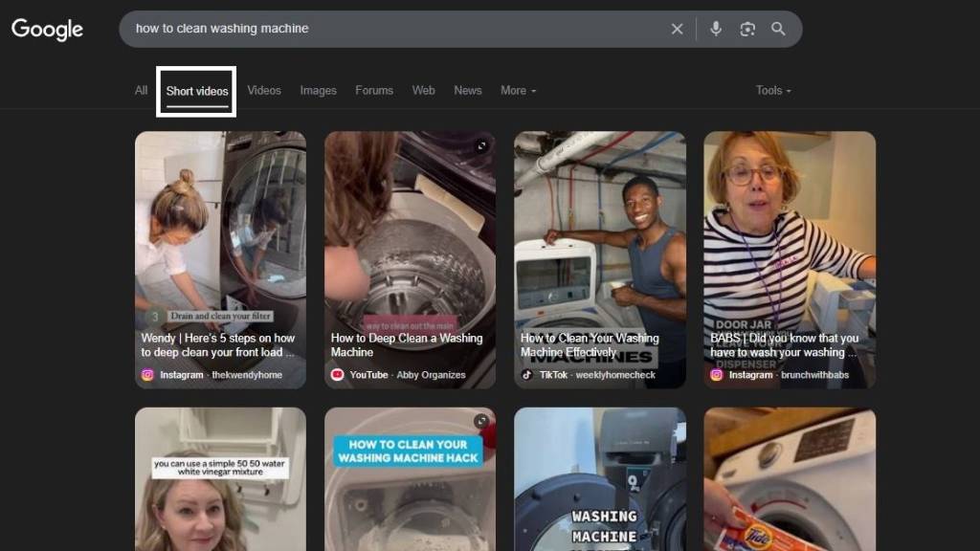Click 'How to Deep Clean a Washing Machine' title
Viewport: 980px width, 551px height.
tap(407, 345)
